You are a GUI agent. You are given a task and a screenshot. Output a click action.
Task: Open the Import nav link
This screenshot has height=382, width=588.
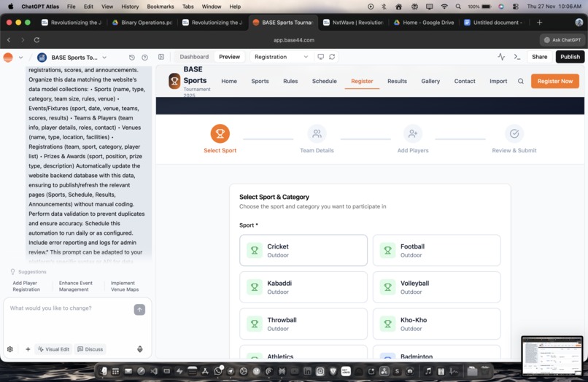[498, 81]
